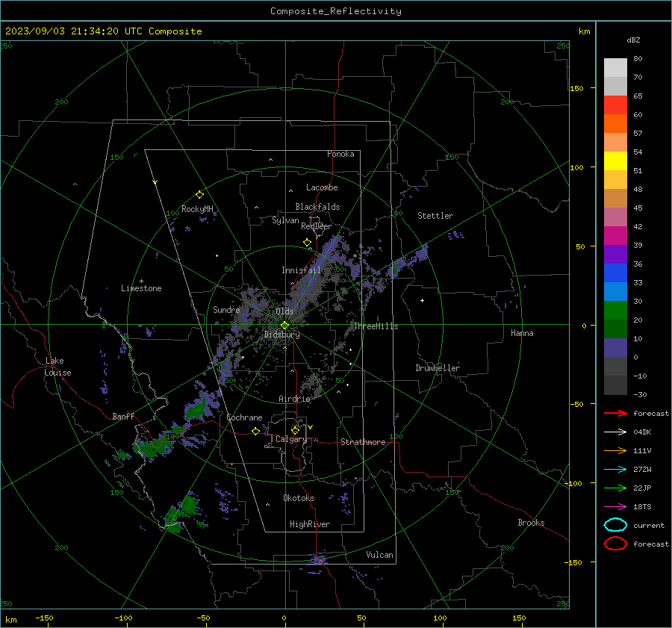
Task: Click yellow diamond marker near RockyMH
Action: [199, 195]
